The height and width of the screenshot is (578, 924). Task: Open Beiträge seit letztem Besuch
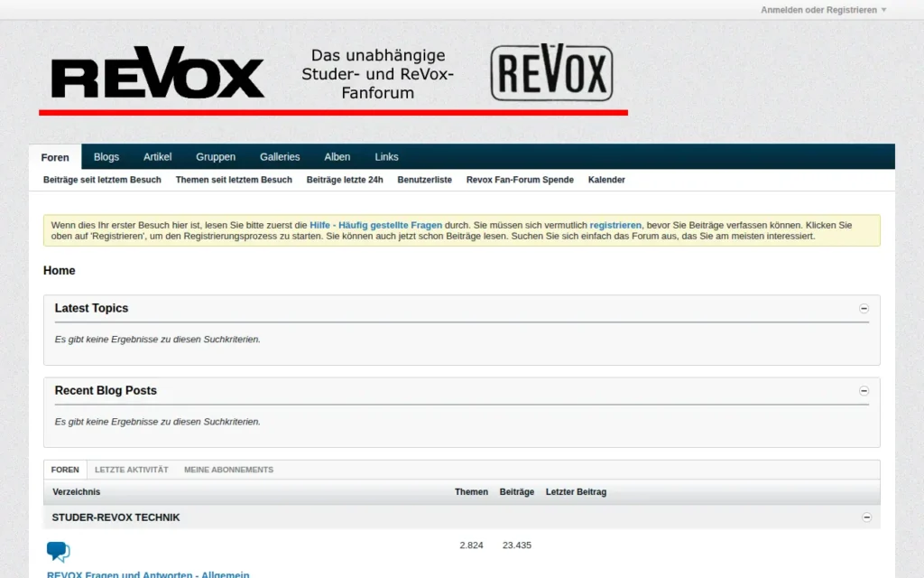[x=102, y=180]
